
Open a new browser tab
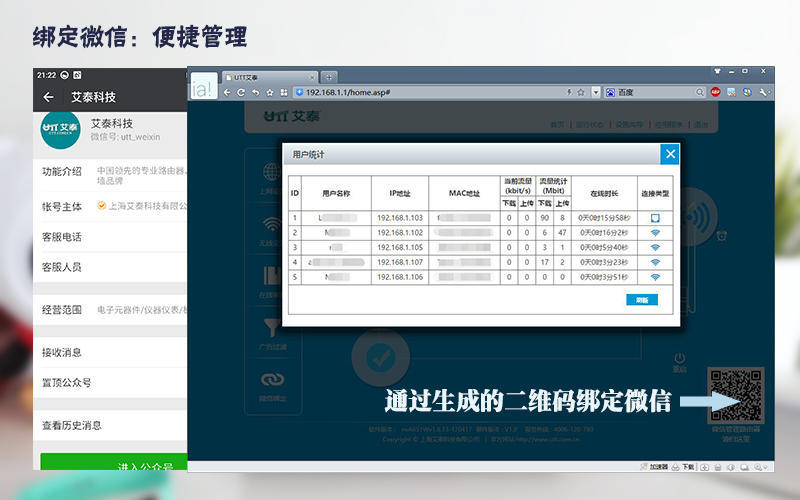(x=330, y=77)
